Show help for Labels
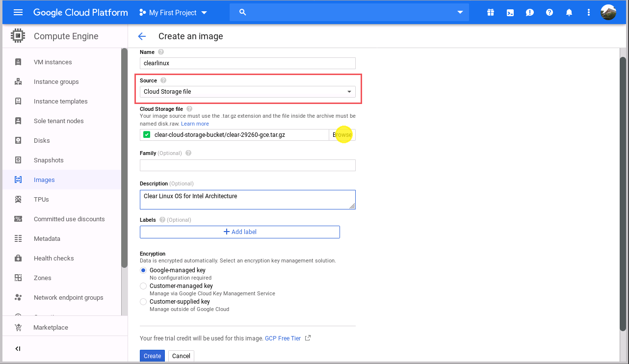 tap(162, 220)
